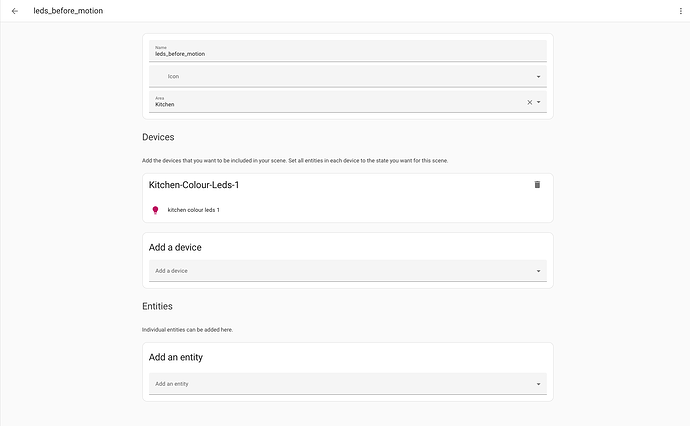The image size is (690, 426).
Task: Focus the Name field containing leds_before_motion
Action: pos(348,51)
